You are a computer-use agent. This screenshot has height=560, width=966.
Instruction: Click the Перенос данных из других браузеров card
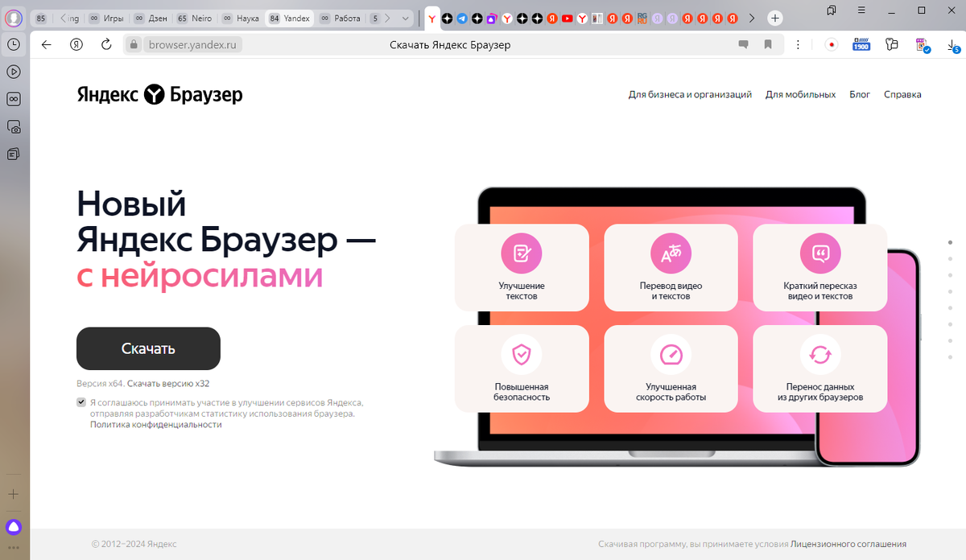click(x=819, y=369)
